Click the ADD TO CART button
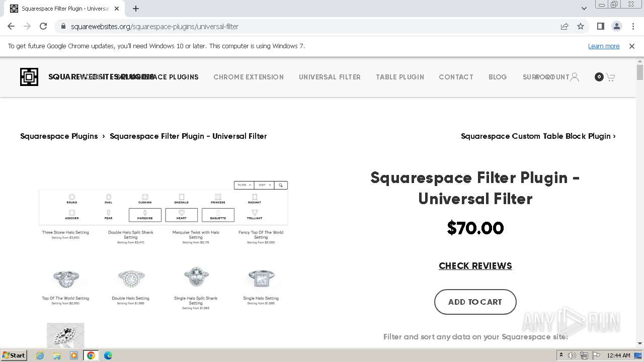644x362 pixels. point(475,302)
